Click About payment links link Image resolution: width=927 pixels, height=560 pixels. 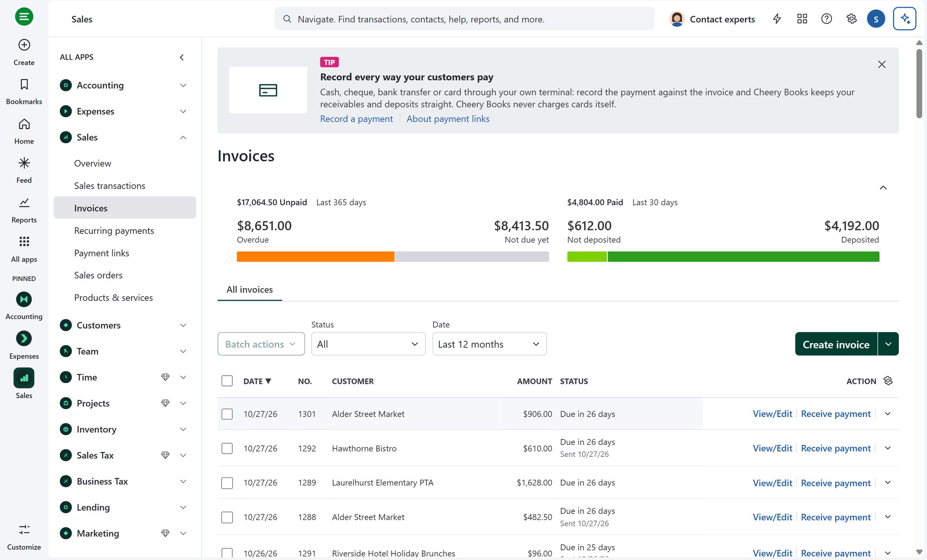[x=448, y=119]
